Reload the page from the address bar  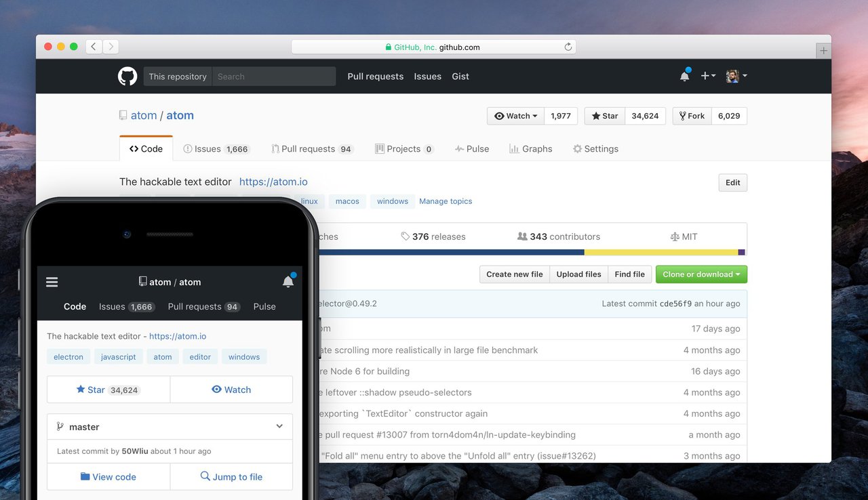(568, 47)
